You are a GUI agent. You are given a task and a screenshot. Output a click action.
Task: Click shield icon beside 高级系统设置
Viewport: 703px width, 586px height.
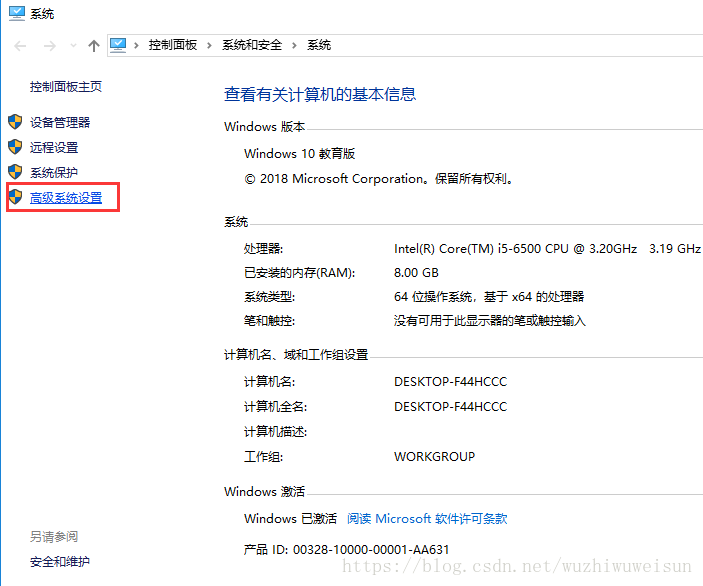(x=15, y=196)
